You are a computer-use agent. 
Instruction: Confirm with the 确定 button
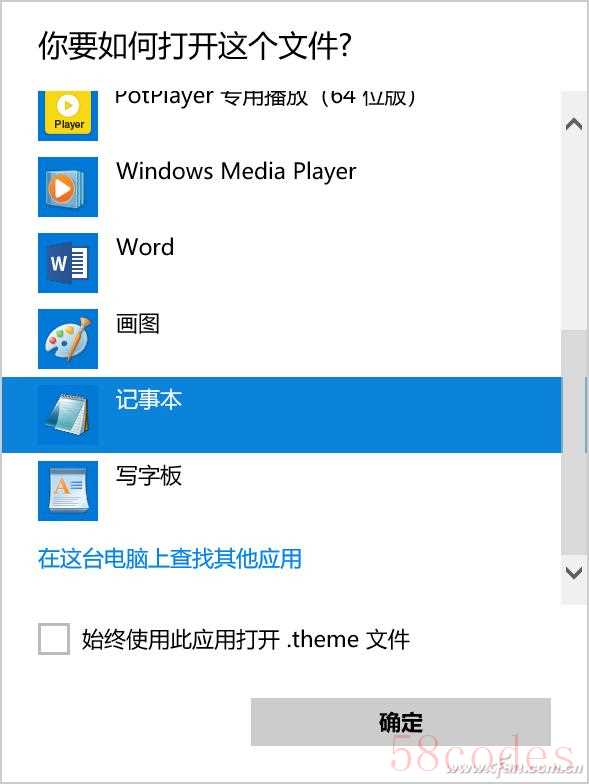coord(400,722)
